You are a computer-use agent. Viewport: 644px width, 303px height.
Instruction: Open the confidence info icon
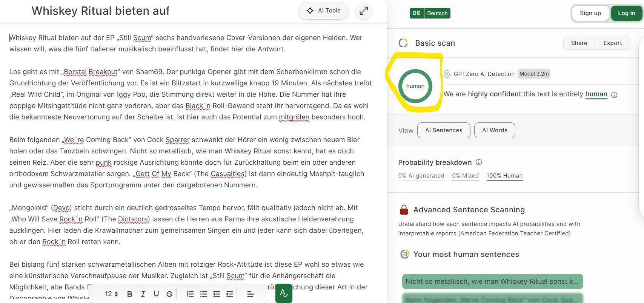(614, 95)
